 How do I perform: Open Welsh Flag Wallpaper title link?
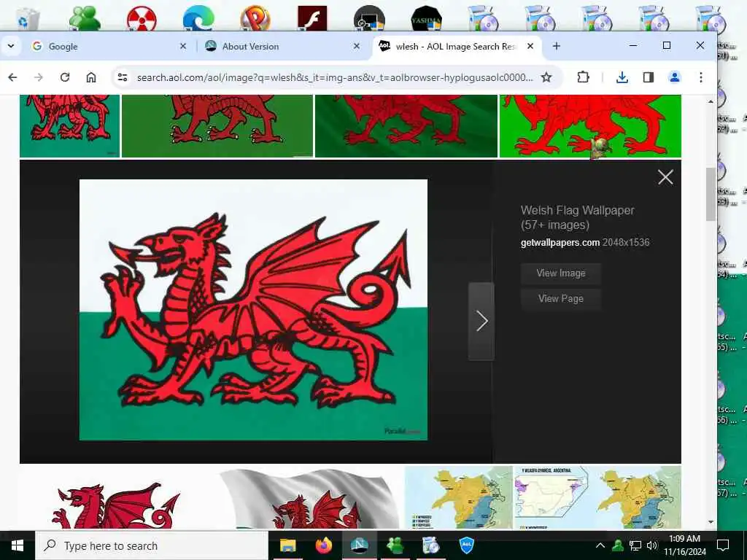578,217
